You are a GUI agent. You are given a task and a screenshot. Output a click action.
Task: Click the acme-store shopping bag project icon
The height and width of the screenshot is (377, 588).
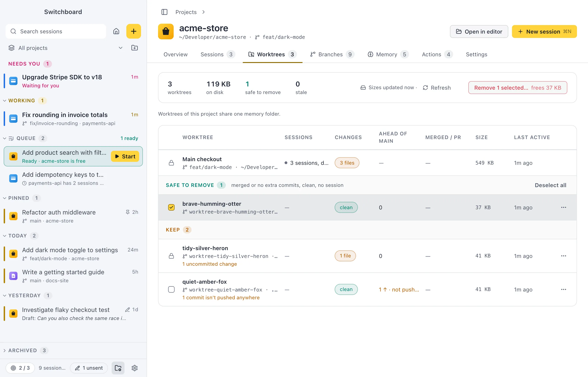pos(166,31)
